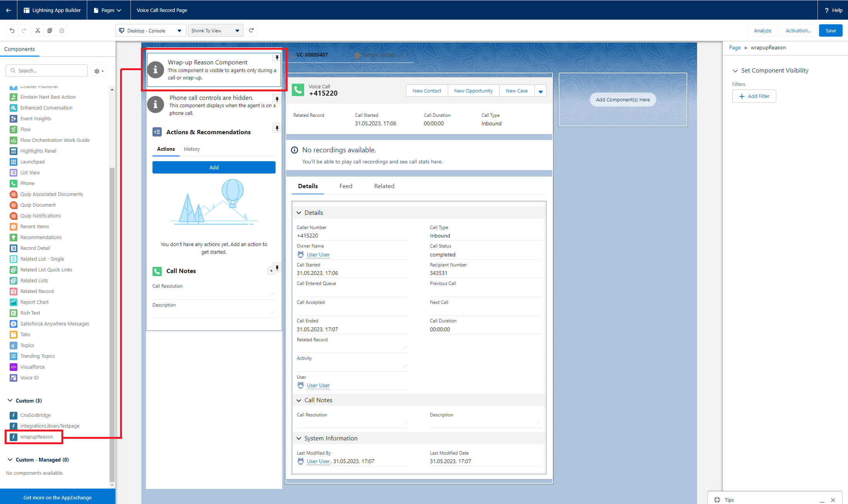Select the Tabs component
This screenshot has width=848, height=504.
(x=25, y=334)
